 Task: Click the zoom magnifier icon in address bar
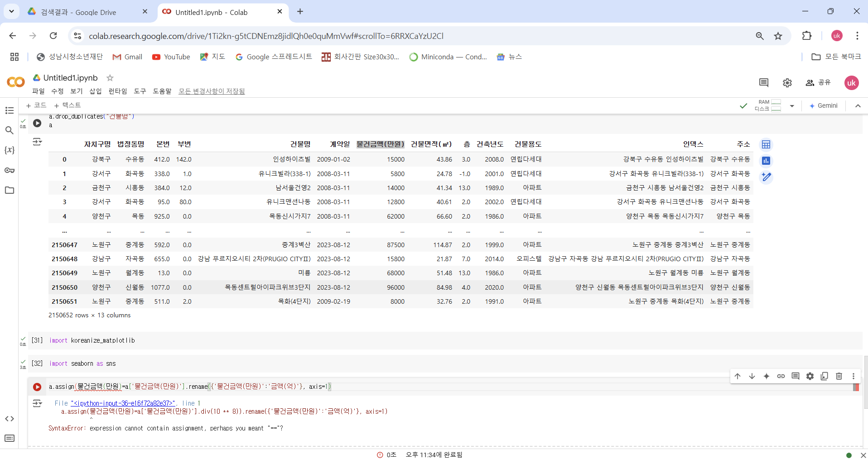click(760, 36)
